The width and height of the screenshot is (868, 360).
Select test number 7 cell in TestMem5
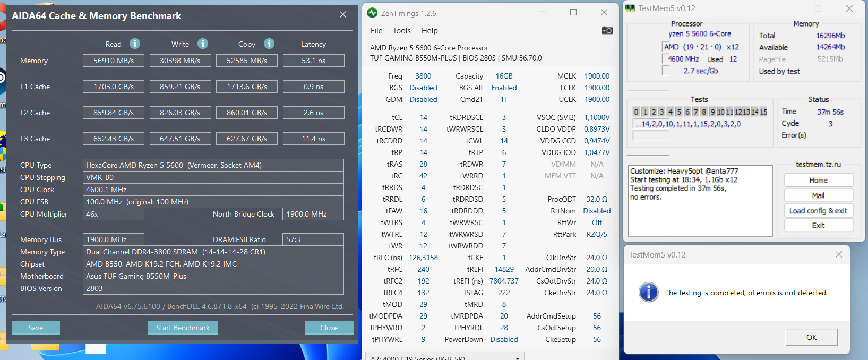point(695,112)
